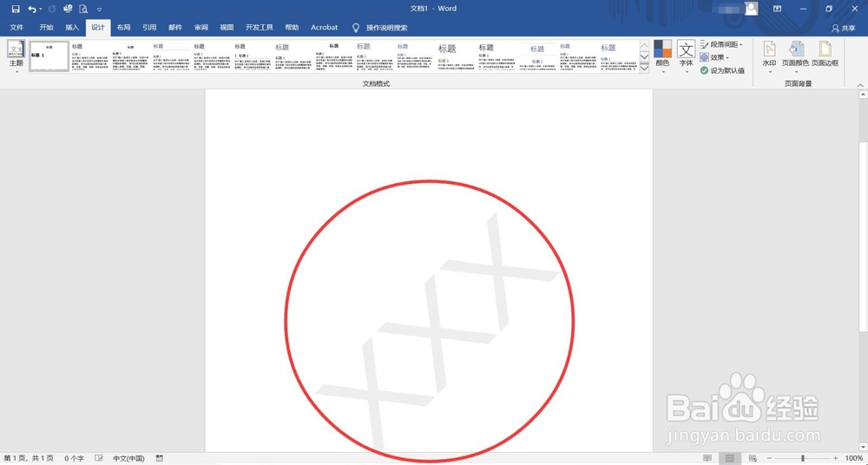Click the 中文(中国) language indicator

pyautogui.click(x=128, y=458)
